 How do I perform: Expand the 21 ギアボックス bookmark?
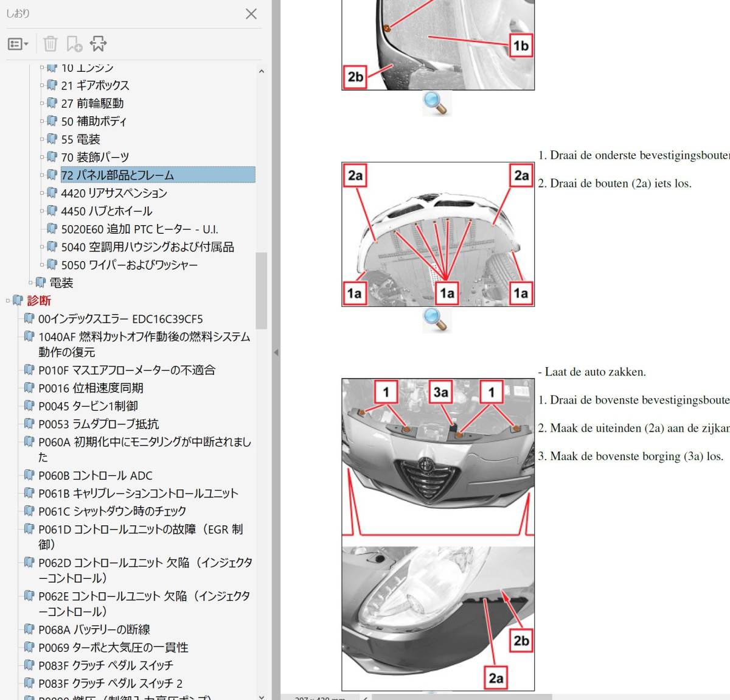(x=42, y=86)
